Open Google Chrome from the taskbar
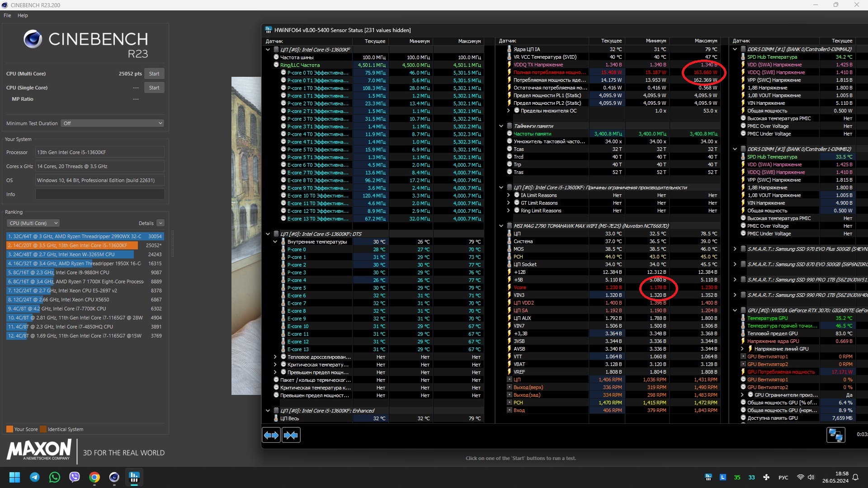 pos(94,477)
